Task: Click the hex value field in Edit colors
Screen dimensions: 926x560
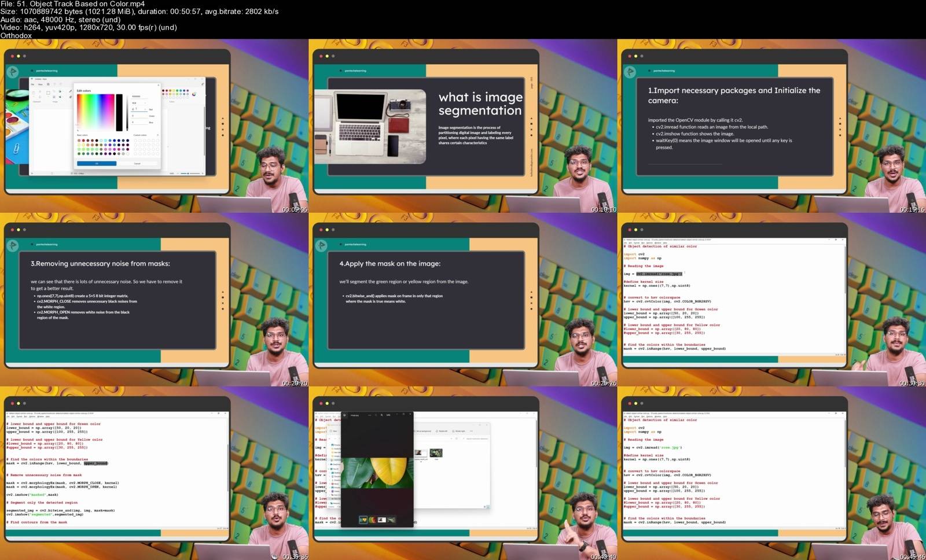Action: pos(139,97)
